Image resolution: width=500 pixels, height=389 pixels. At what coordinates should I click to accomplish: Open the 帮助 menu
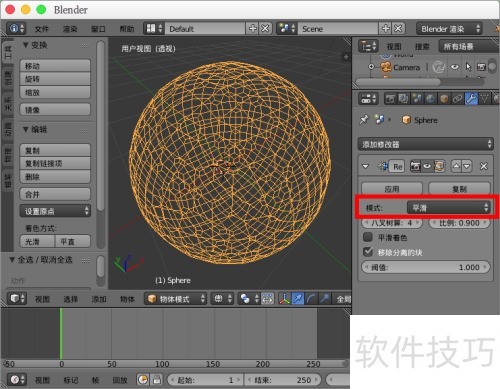(x=127, y=29)
